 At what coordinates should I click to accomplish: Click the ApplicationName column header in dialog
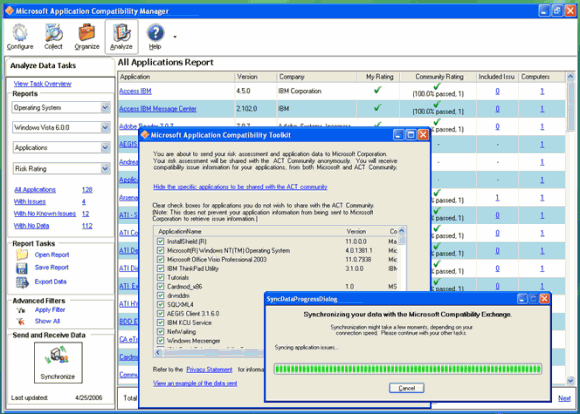pyautogui.click(x=179, y=231)
